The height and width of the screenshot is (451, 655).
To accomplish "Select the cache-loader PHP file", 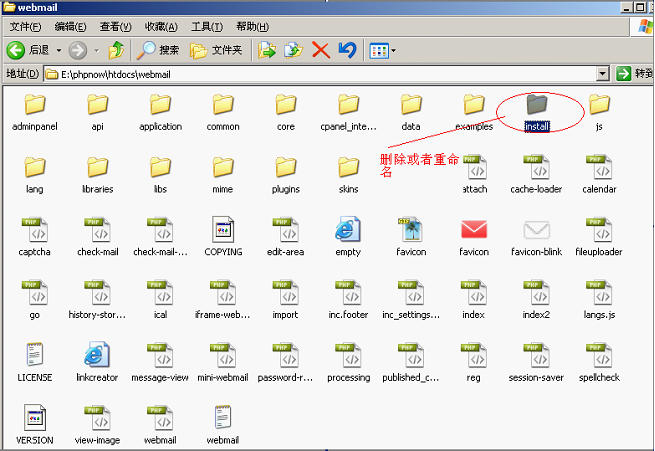I will (x=536, y=175).
